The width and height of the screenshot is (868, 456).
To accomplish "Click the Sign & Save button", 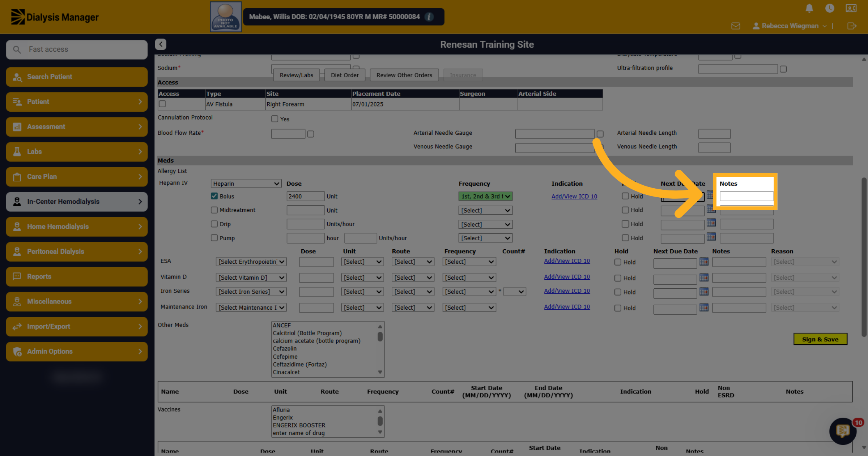I will [x=820, y=339].
